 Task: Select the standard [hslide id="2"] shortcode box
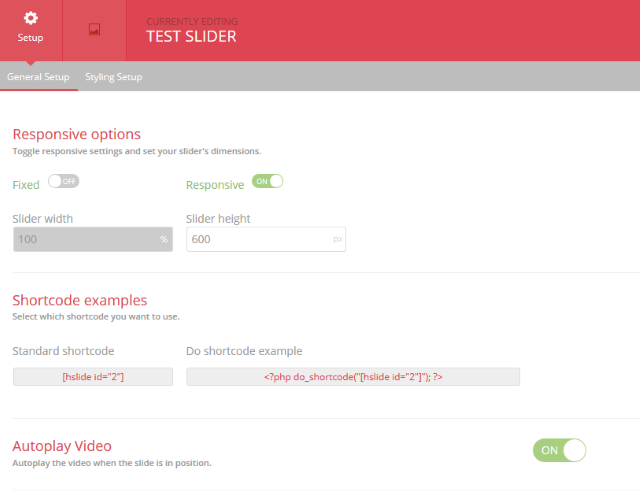92,376
